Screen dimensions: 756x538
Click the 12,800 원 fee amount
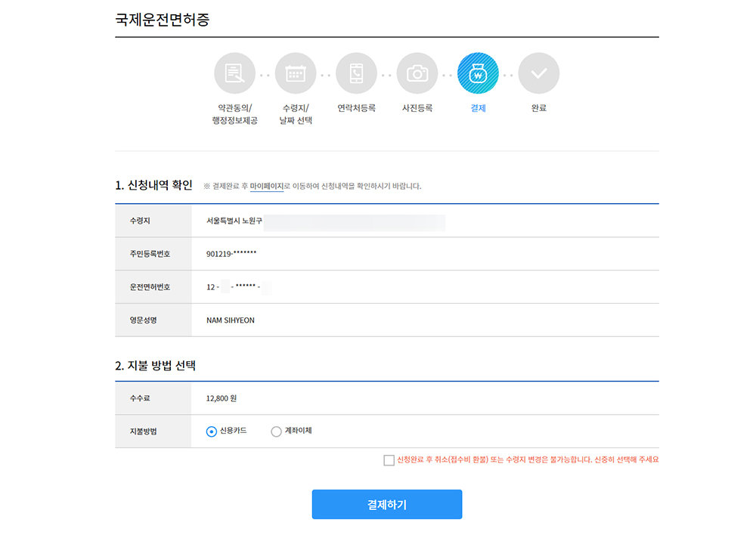point(221,398)
